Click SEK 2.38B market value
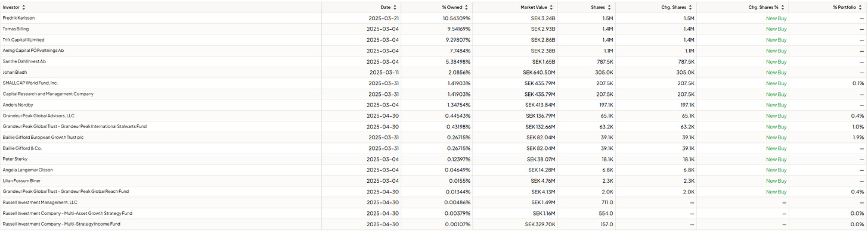The width and height of the screenshot is (868, 231). (x=543, y=51)
